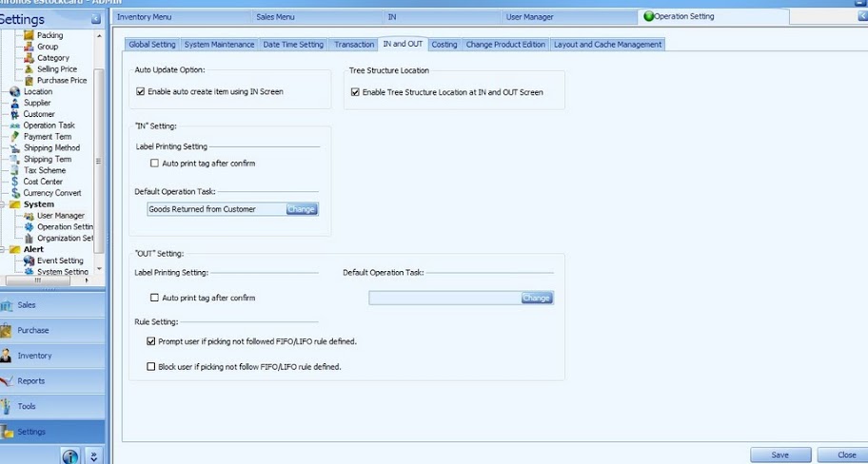This screenshot has width=868, height=464.
Task: Open the Group settings item
Action: tap(48, 47)
